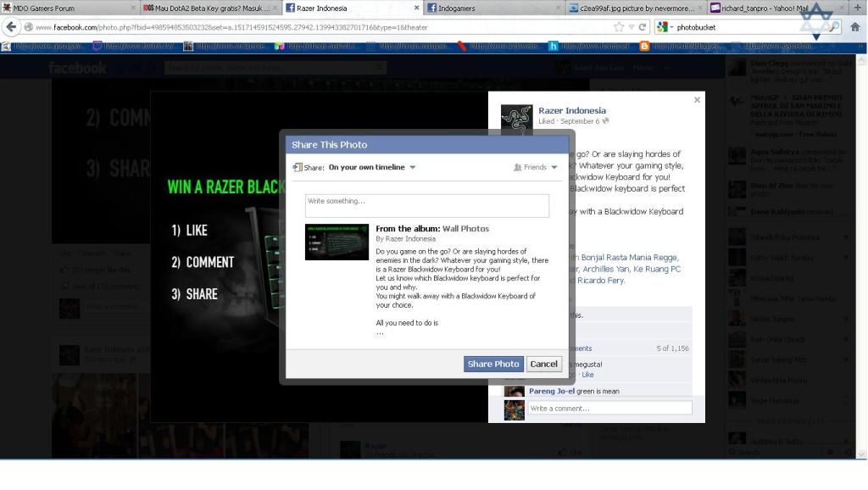
Task: Click the '5 of 1,156' comments count
Action: click(x=672, y=348)
